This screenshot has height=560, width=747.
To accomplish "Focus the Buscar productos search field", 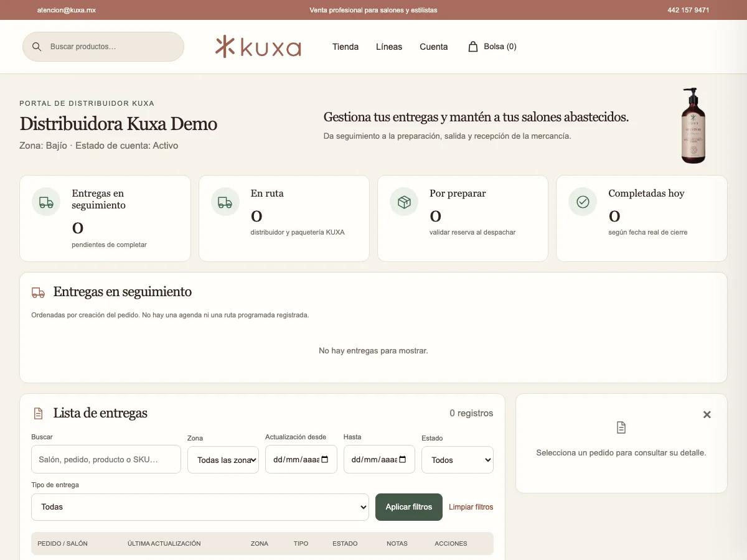I will [103, 47].
